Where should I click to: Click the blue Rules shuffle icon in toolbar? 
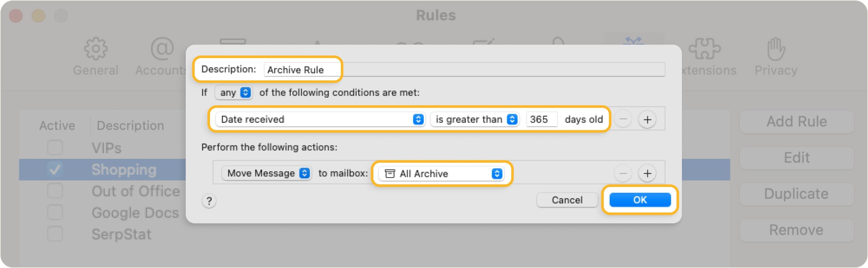[634, 42]
